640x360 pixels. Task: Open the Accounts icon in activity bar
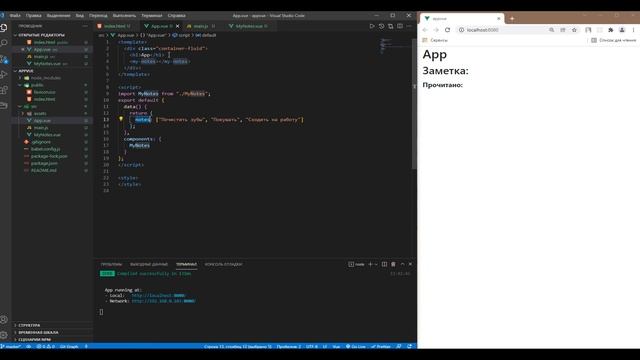point(4,320)
